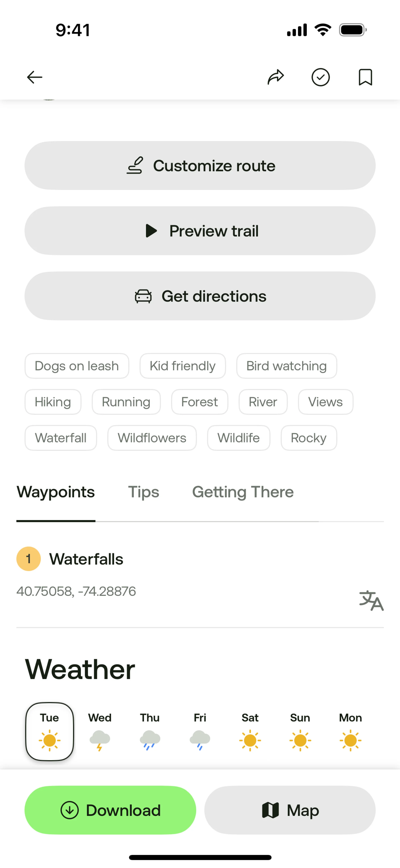
Task: Tap the Dogs on leash tag
Action: tap(77, 366)
